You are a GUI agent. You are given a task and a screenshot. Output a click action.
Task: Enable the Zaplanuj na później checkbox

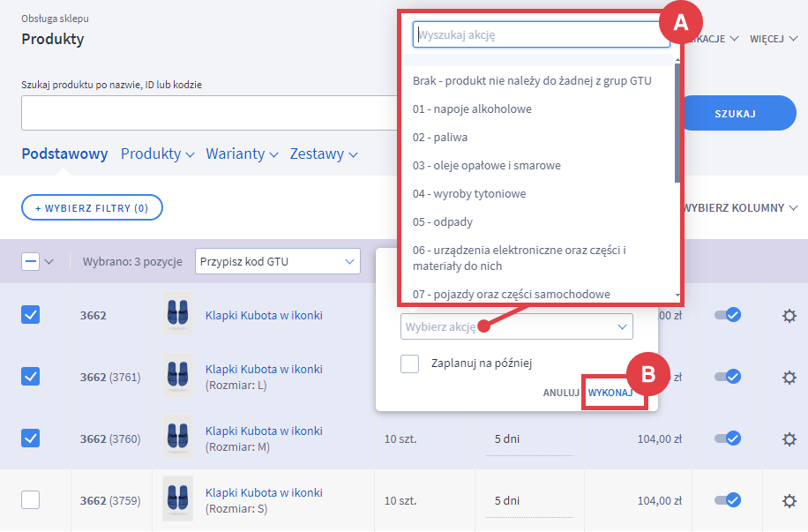click(409, 363)
